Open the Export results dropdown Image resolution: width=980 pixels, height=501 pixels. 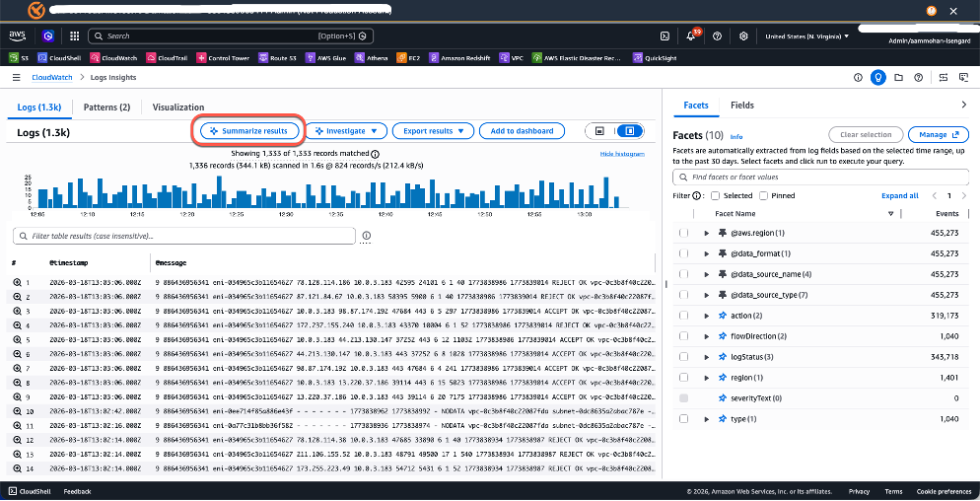point(433,131)
